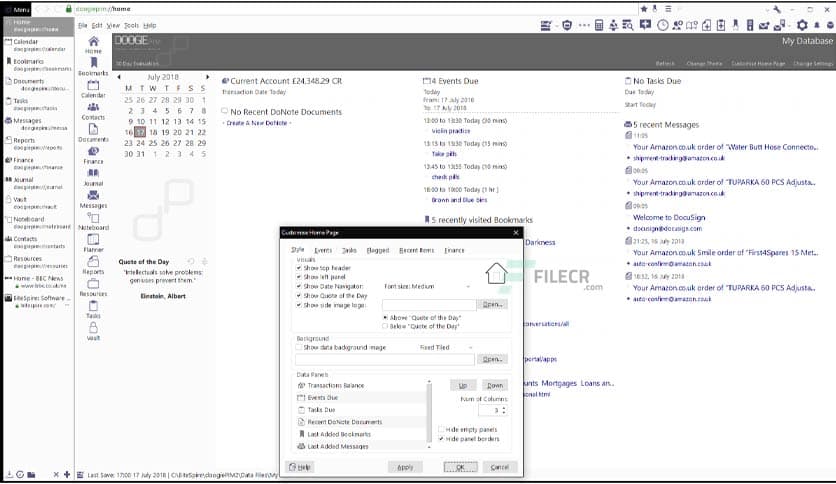Click the background image path field
Viewport: 836px width, 484px height.
pyautogui.click(x=384, y=359)
